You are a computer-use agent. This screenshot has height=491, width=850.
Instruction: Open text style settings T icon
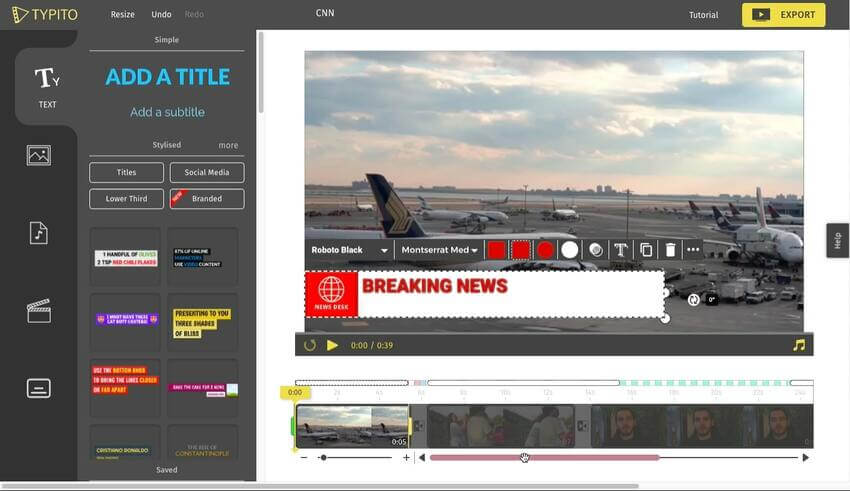point(620,250)
